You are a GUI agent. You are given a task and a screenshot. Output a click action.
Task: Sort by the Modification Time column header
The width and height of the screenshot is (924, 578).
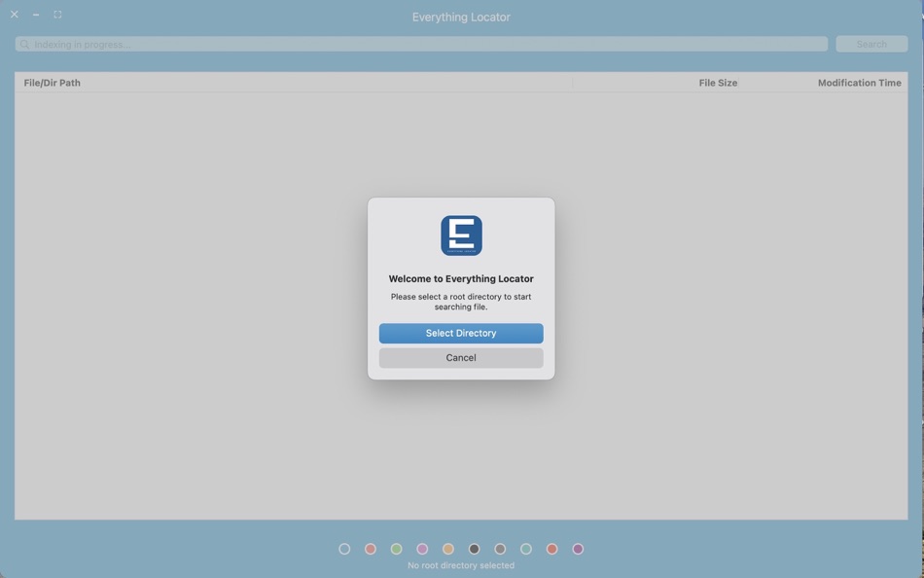(859, 83)
